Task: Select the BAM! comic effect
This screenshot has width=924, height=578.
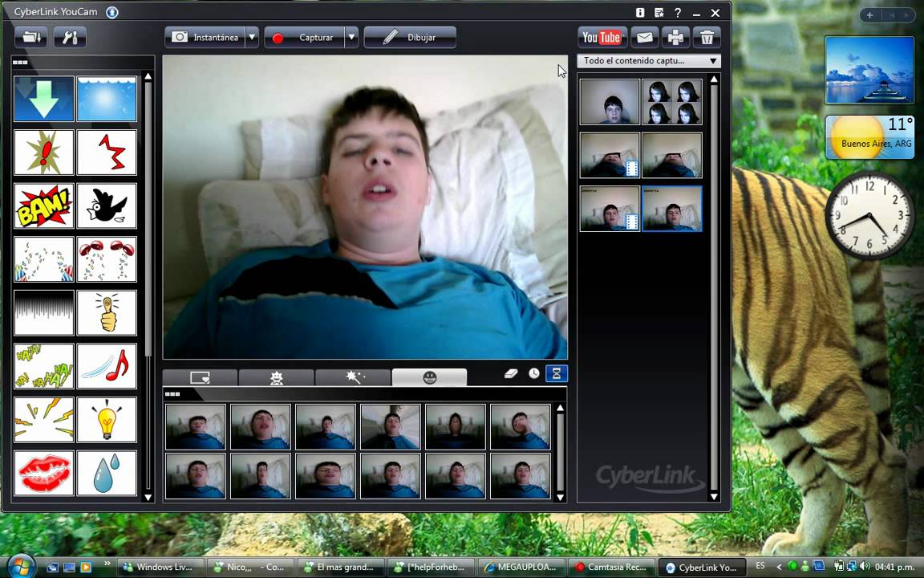Action: coord(43,206)
